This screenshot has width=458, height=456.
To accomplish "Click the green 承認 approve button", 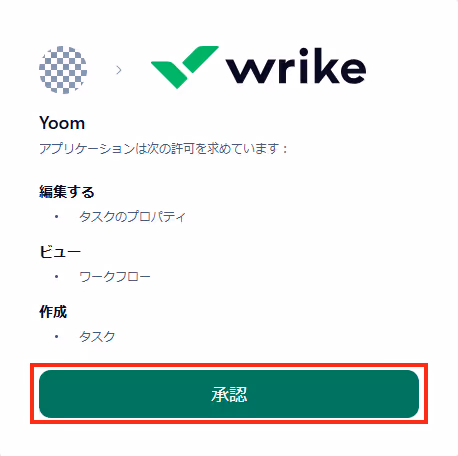I will pyautogui.click(x=229, y=394).
